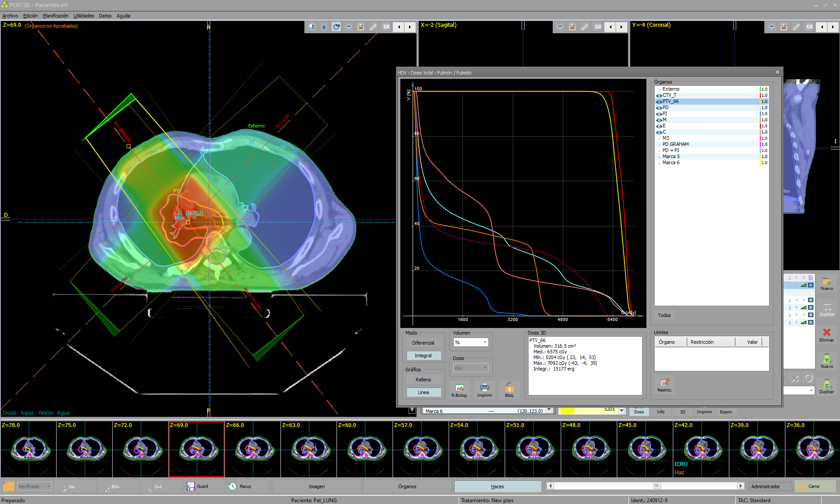
Task: Expand the 5205 dose level dropdown
Action: [621, 411]
